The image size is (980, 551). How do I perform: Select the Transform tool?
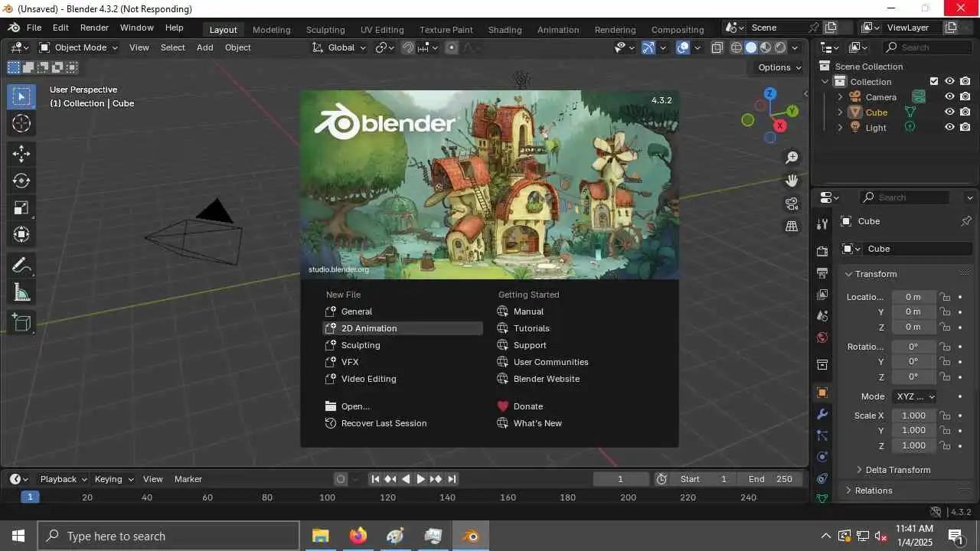[21, 234]
